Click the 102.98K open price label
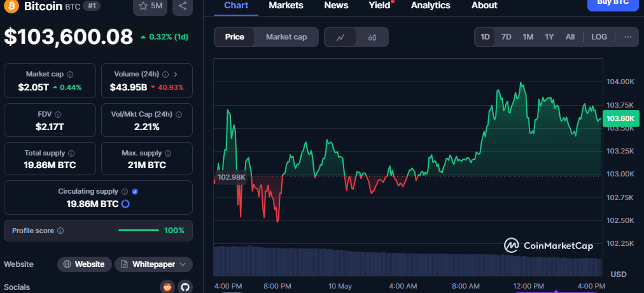This screenshot has width=644, height=293. click(231, 178)
